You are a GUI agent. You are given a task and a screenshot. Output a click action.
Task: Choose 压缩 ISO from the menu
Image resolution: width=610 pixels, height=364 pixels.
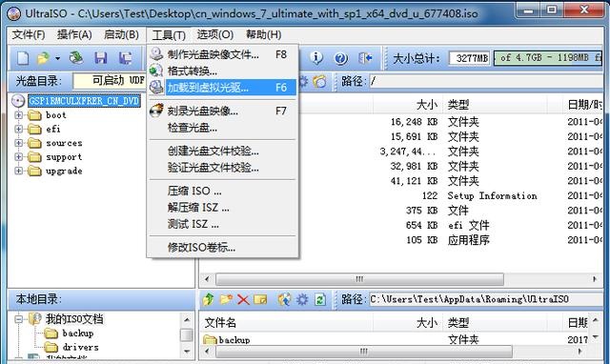tap(222, 191)
